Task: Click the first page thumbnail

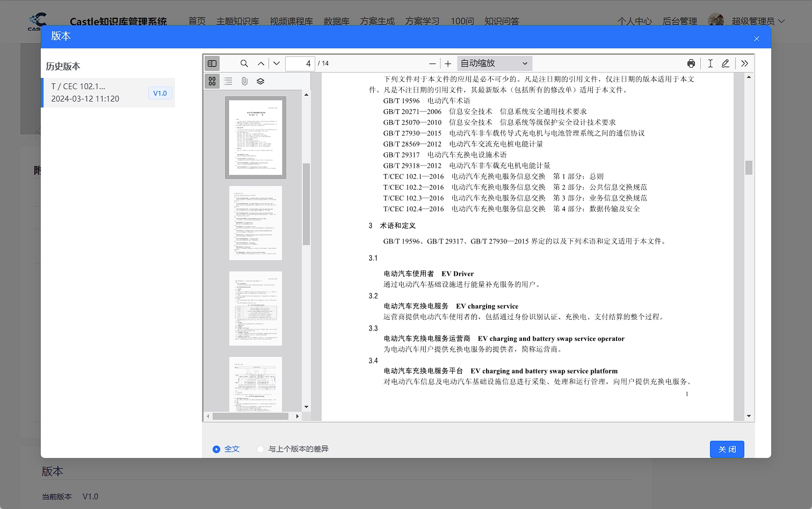Action: pos(256,138)
